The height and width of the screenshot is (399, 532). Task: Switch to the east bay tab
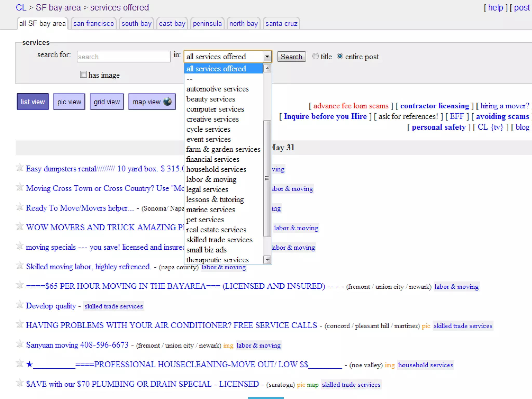(x=172, y=24)
